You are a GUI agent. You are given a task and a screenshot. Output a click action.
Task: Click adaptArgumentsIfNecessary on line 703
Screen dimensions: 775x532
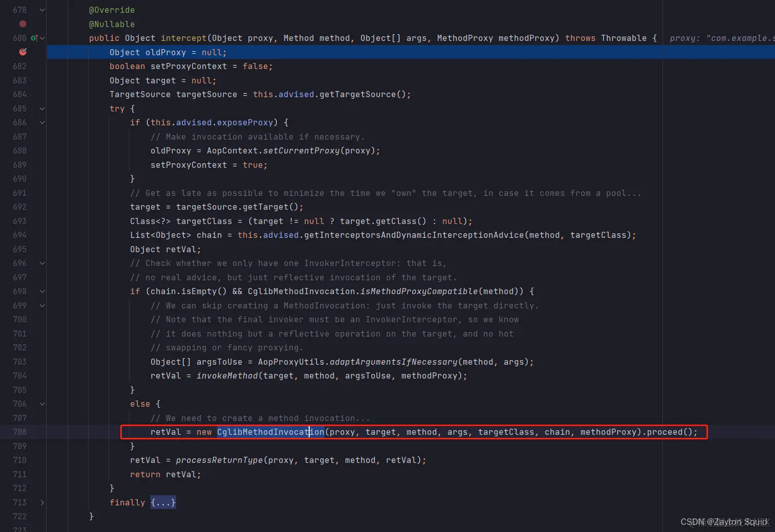(394, 362)
